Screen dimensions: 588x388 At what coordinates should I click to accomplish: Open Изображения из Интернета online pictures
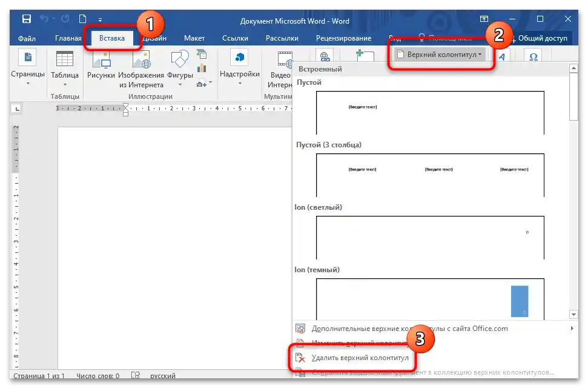pyautogui.click(x=141, y=68)
